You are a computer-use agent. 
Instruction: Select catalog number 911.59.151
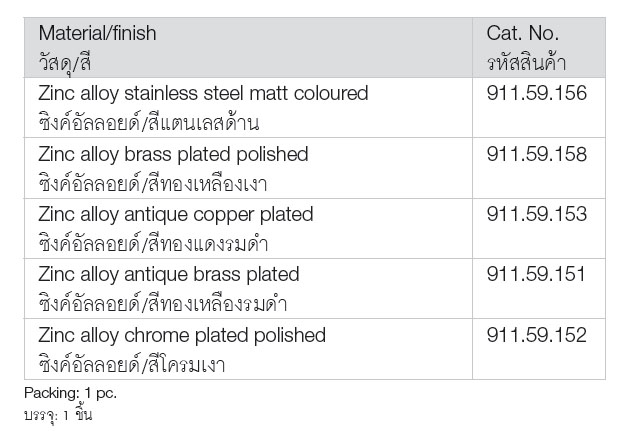coord(536,274)
